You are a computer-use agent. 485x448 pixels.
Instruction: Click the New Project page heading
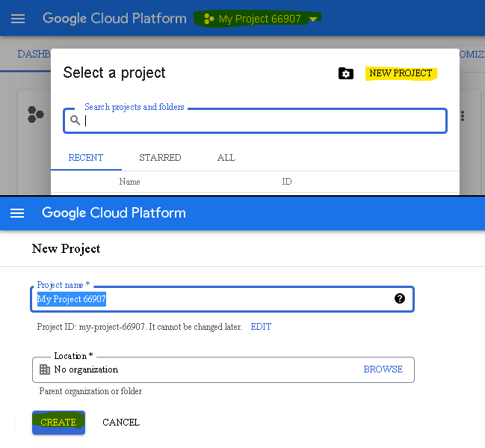67,248
